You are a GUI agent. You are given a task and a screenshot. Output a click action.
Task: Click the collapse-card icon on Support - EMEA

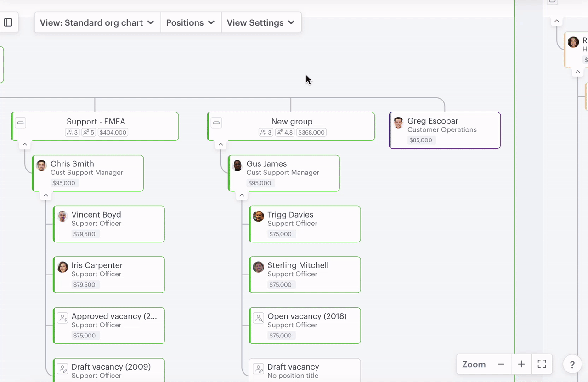click(20, 122)
